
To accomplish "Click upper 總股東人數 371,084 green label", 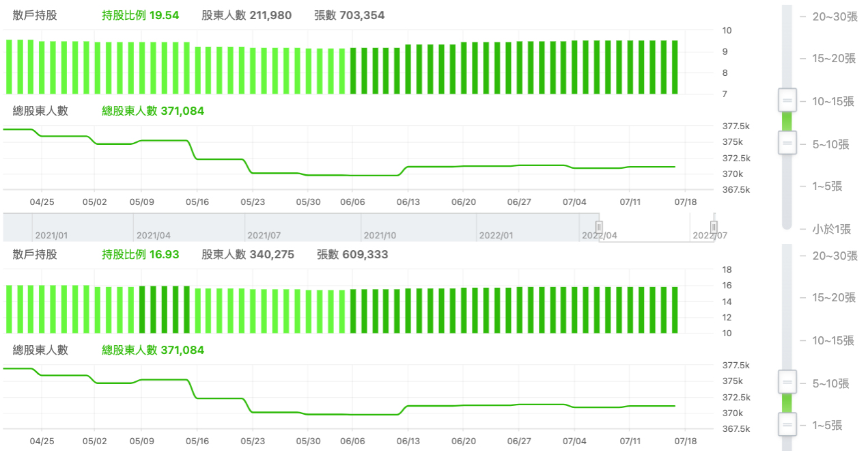I will (x=153, y=111).
